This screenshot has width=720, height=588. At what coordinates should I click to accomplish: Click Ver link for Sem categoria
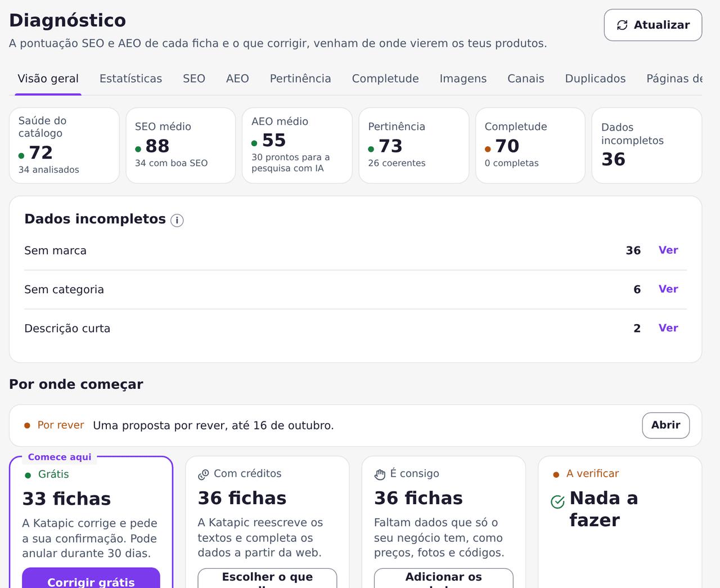point(668,289)
